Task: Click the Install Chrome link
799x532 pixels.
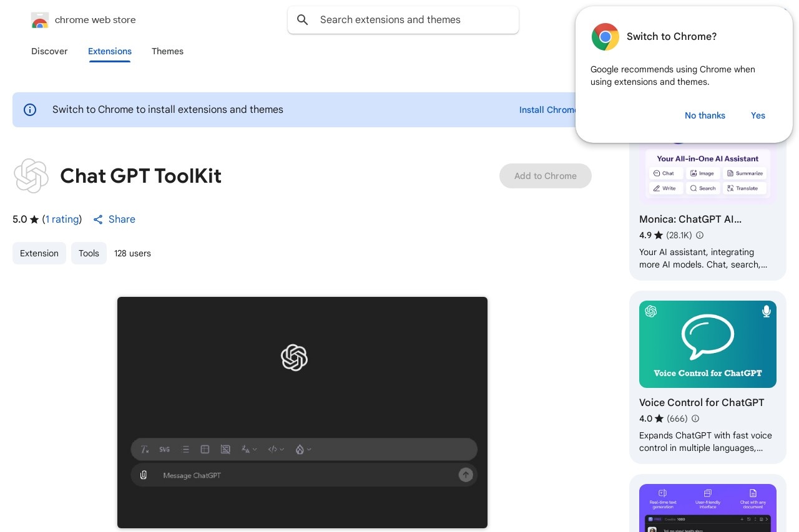Action: pos(548,110)
